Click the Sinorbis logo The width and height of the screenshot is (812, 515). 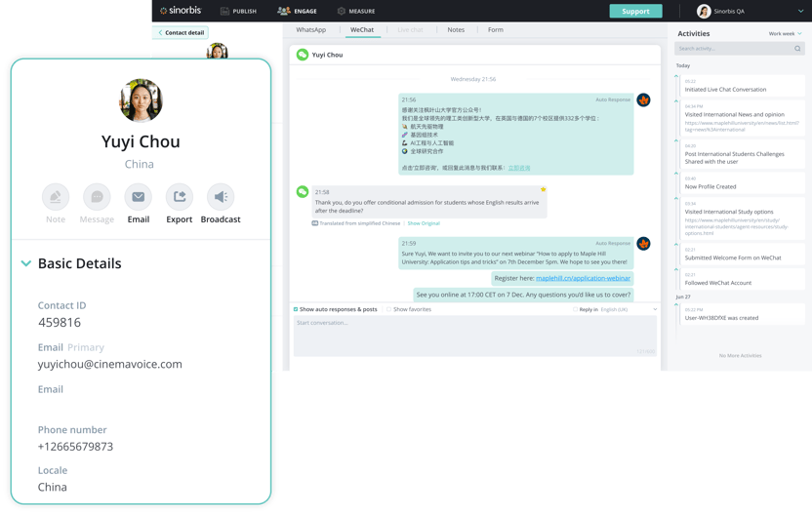182,11
